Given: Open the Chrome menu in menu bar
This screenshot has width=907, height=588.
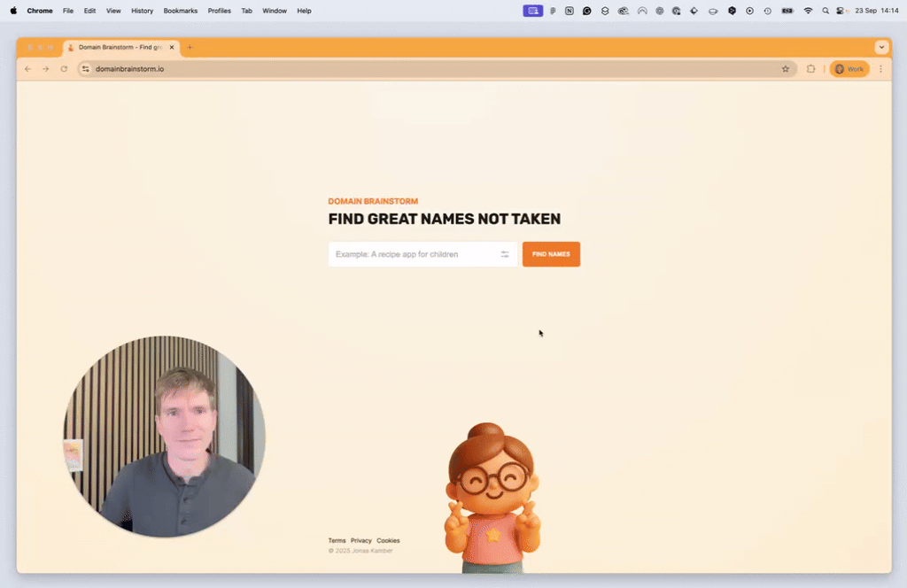Looking at the screenshot, I should pyautogui.click(x=40, y=11).
